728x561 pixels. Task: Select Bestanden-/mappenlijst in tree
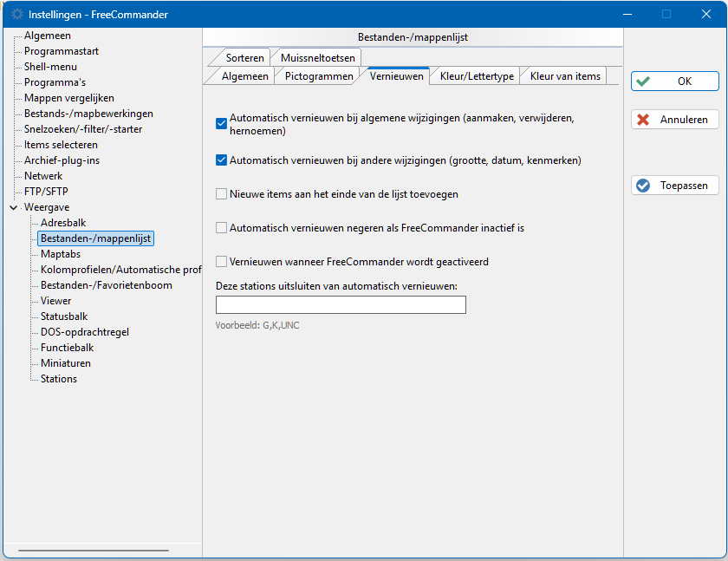click(95, 238)
